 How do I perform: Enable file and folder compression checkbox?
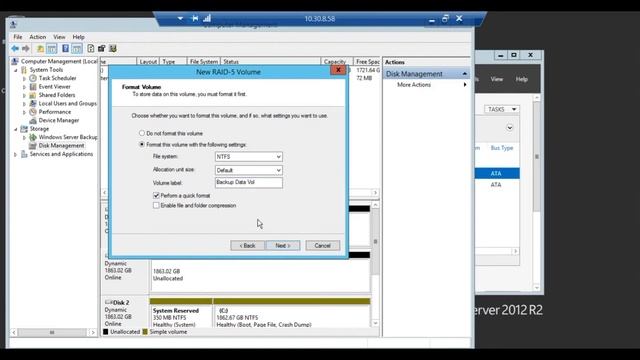pos(156,205)
